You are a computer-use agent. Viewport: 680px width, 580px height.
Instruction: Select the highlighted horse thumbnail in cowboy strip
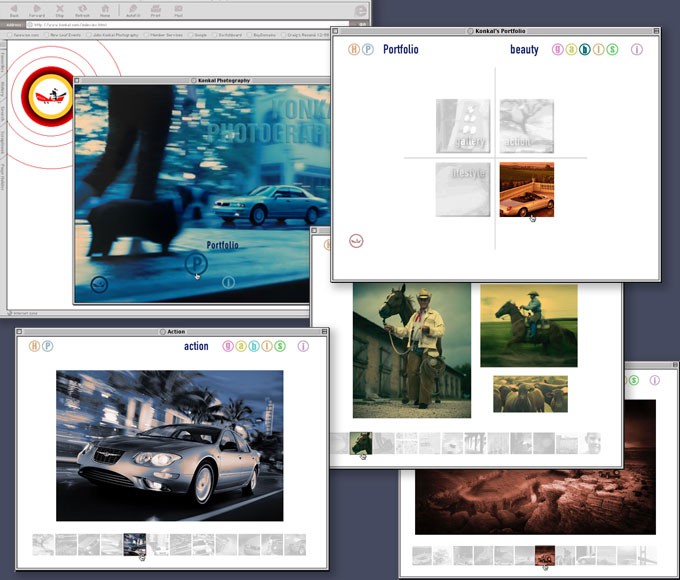coord(361,443)
